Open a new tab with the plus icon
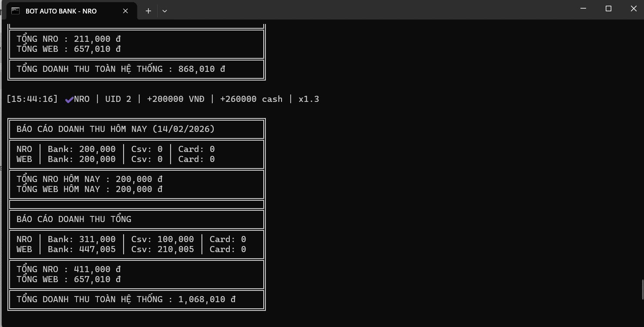This screenshot has width=644, height=327. click(x=148, y=11)
